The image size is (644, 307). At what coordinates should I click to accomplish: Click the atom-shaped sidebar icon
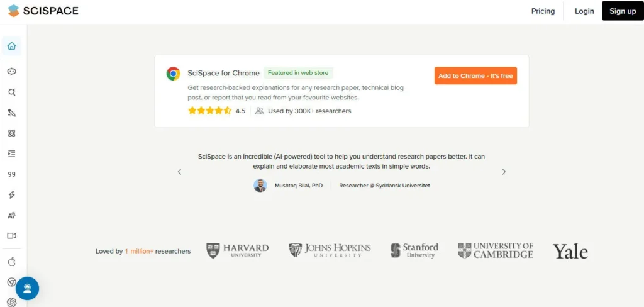(11, 133)
